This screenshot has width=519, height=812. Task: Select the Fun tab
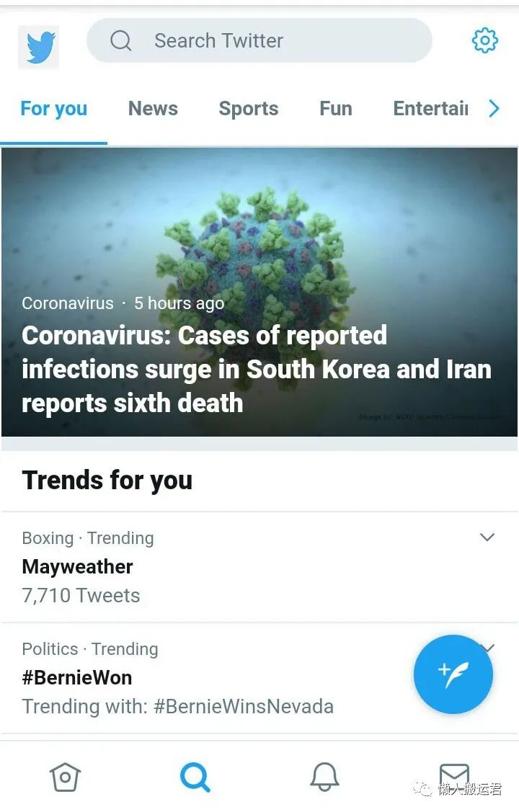click(335, 108)
